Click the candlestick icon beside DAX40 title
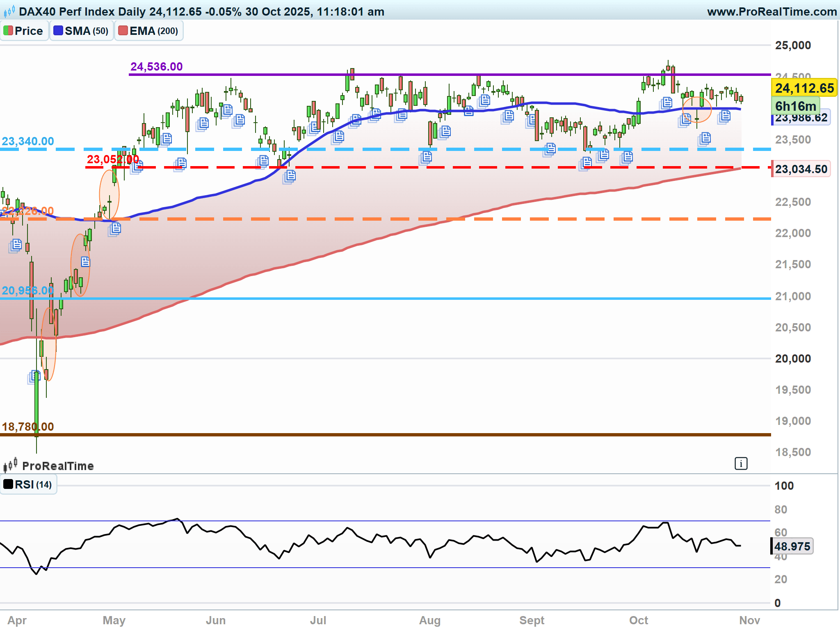The height and width of the screenshot is (630, 840). click(x=9, y=11)
